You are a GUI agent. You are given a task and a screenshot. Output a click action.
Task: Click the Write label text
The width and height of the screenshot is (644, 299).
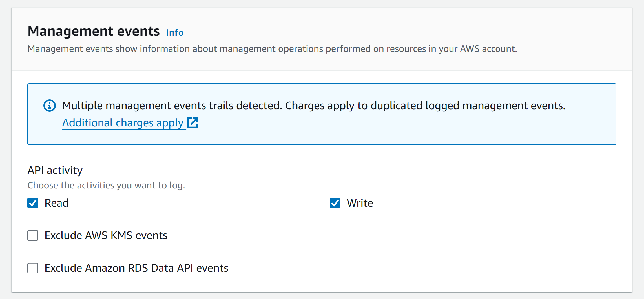pyautogui.click(x=360, y=203)
